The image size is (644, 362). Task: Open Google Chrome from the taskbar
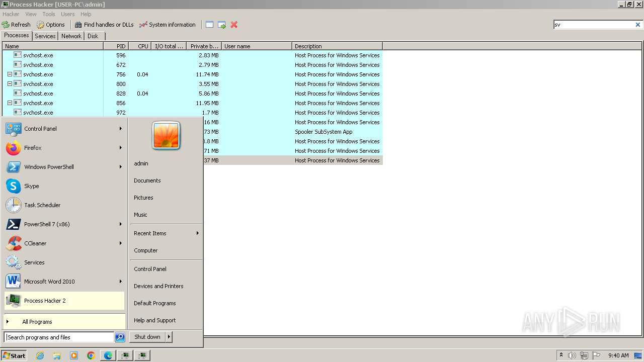coord(91,355)
